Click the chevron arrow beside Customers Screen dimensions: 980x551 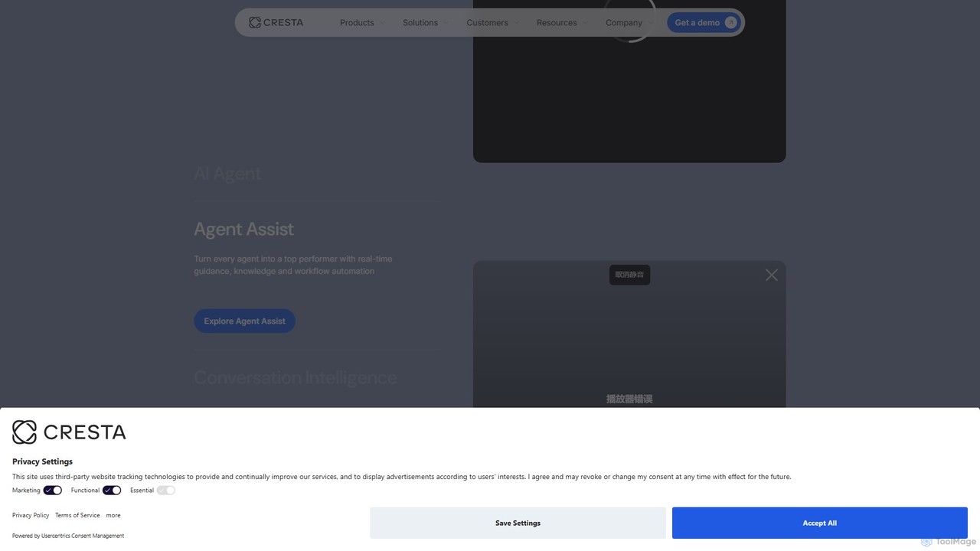[516, 23]
